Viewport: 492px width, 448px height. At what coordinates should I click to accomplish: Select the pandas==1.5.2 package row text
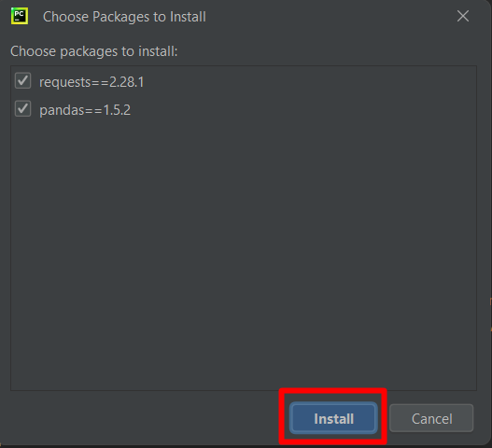tap(85, 110)
